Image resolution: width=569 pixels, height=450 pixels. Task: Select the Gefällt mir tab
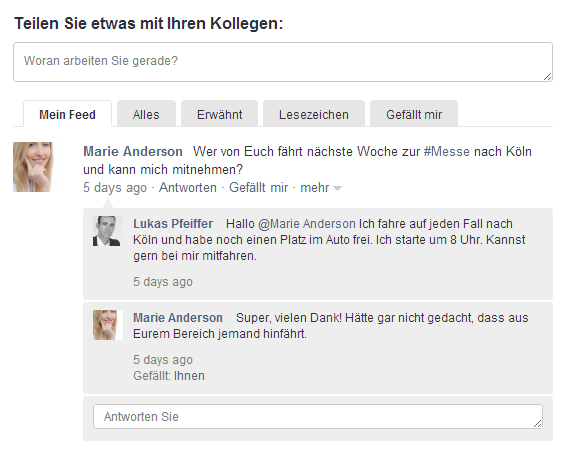(x=414, y=114)
